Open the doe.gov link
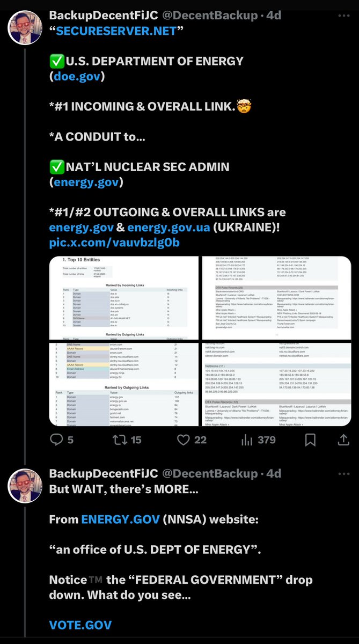This screenshot has width=359, height=644. [76, 76]
